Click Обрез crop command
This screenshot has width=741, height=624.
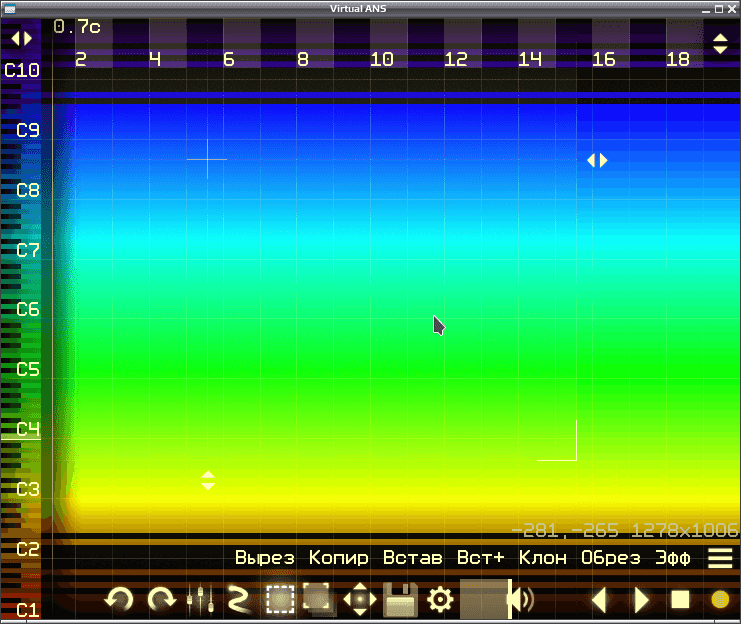tap(611, 558)
